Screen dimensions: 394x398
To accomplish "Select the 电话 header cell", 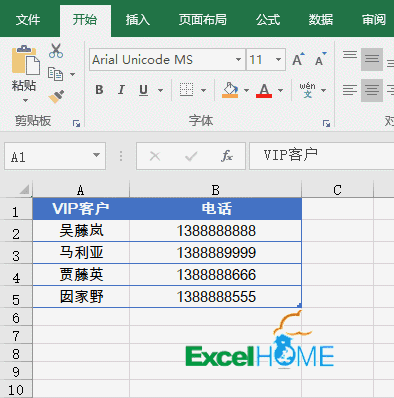I will [x=216, y=209].
